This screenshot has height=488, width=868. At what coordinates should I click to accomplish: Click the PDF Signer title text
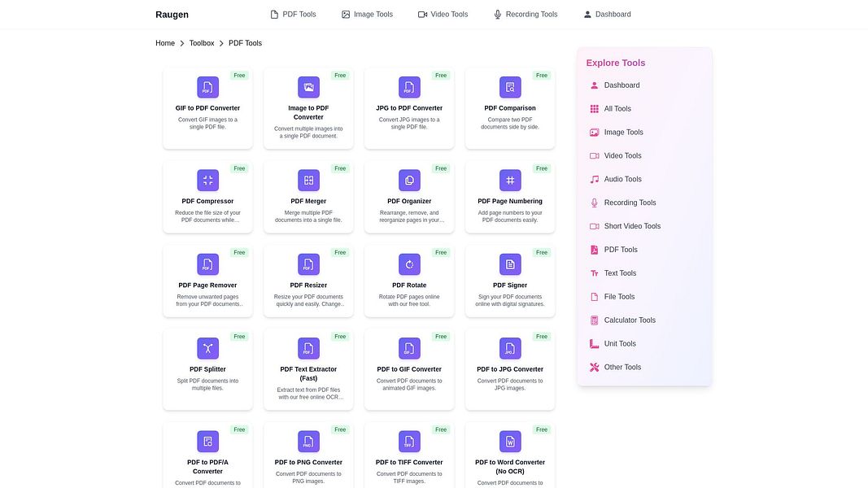click(510, 285)
